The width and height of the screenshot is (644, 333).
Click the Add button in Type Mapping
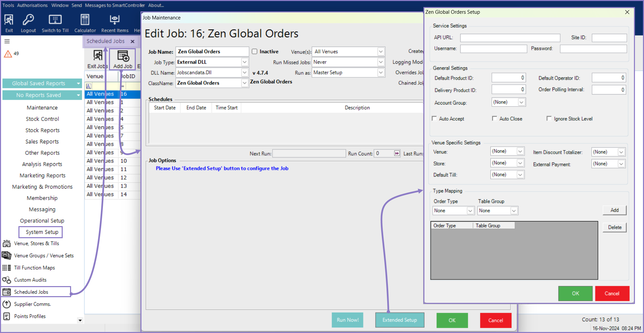614,210
